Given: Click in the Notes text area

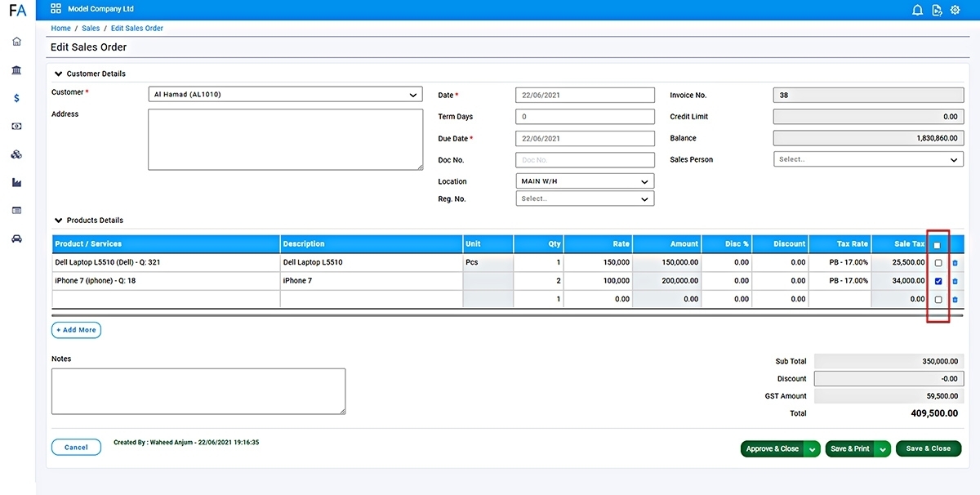Looking at the screenshot, I should (x=198, y=391).
